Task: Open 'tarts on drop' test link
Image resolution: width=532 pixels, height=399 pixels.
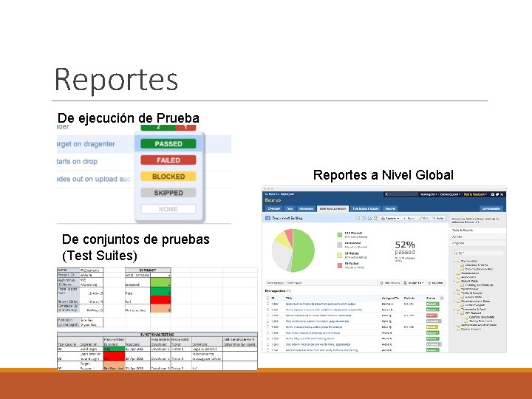Action: [77, 162]
